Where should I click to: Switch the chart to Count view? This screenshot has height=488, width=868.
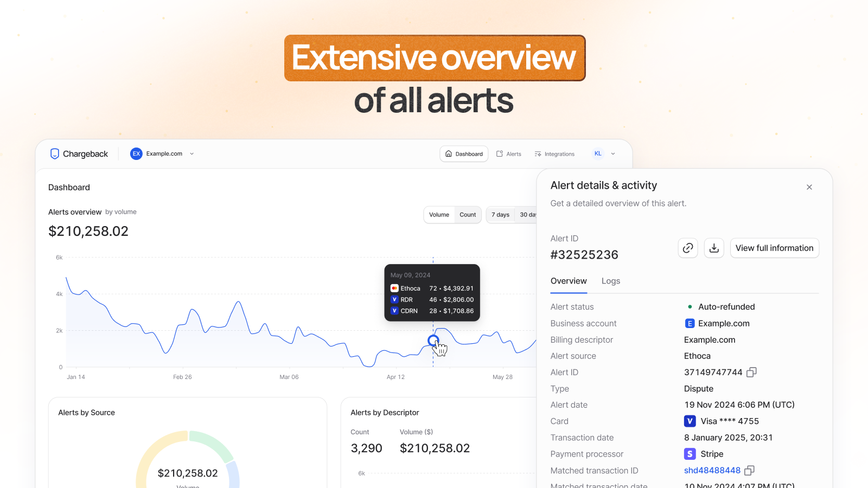468,215
